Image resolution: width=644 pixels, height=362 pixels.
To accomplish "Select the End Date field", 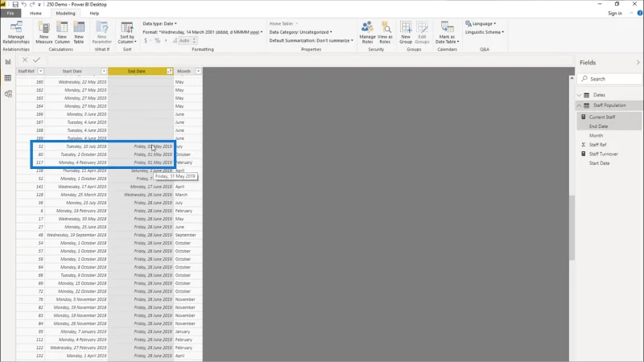I will [598, 126].
